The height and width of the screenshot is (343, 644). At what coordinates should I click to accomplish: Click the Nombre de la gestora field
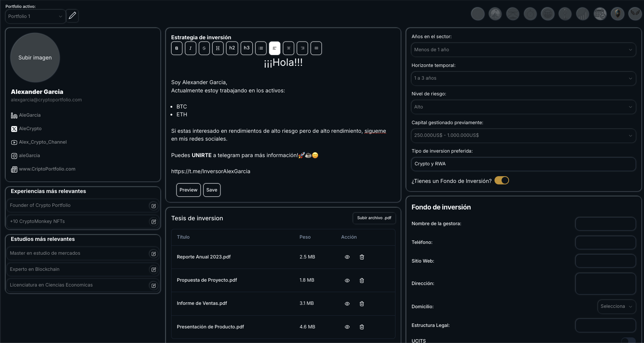[x=605, y=224]
